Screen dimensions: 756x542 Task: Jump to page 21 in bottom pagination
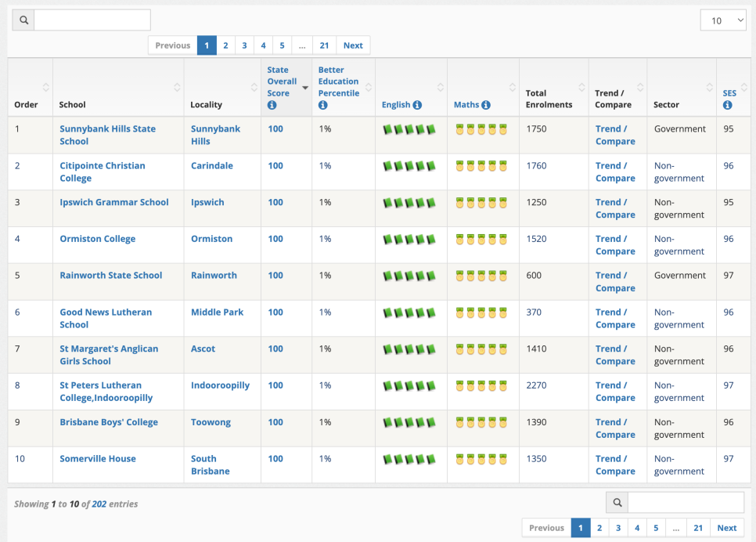[x=697, y=528]
